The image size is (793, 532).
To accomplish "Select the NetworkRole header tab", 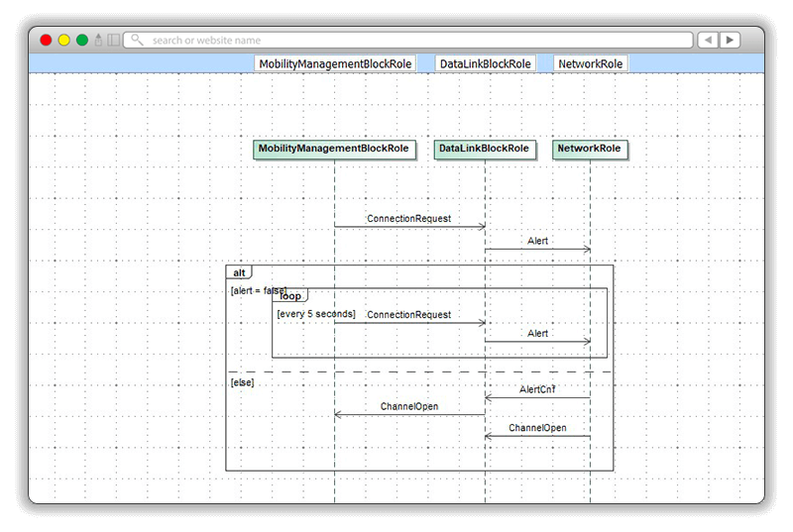I will (x=590, y=63).
